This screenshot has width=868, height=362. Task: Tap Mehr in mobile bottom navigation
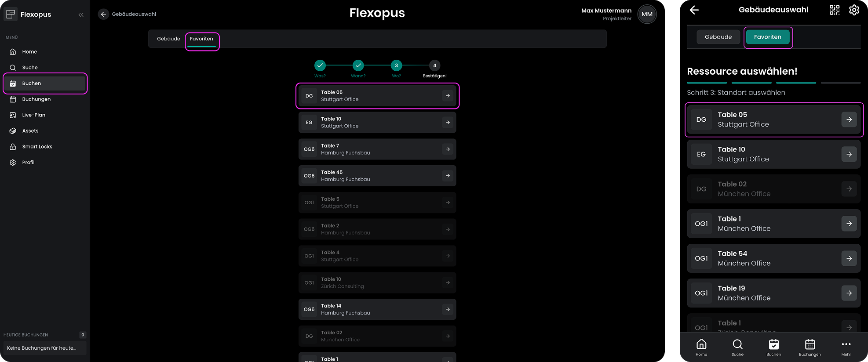[x=846, y=348]
